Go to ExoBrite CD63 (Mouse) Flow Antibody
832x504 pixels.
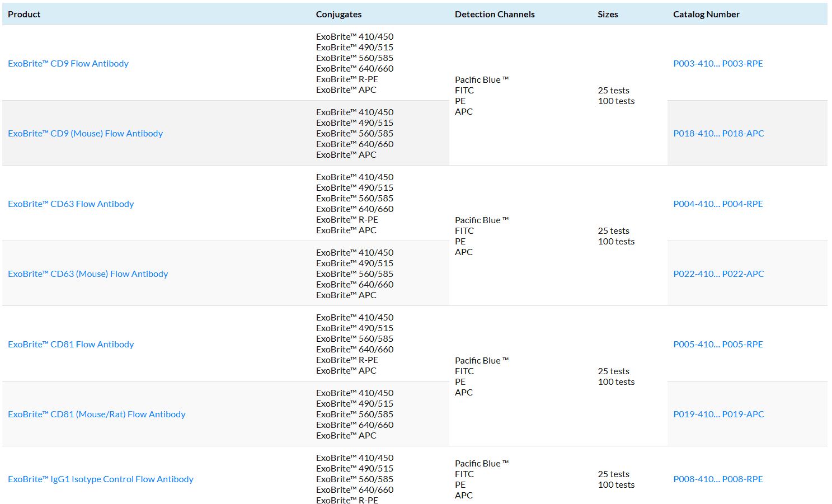coord(88,274)
